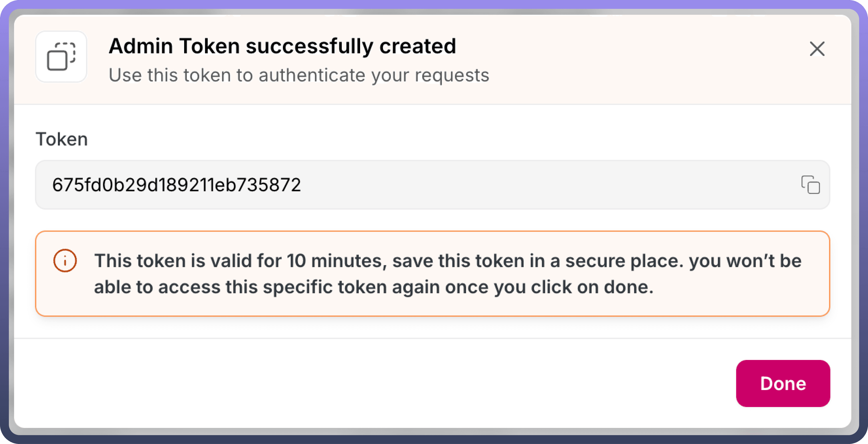Click "once you click on done" warning text

click(549, 287)
